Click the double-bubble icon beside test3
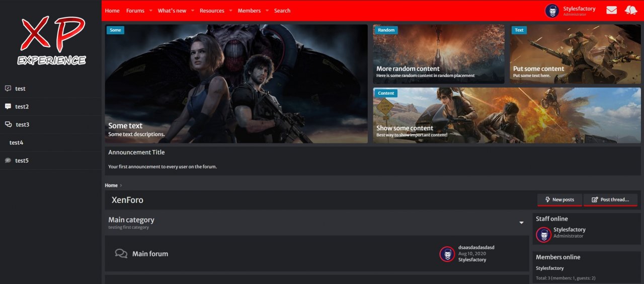 click(x=8, y=125)
